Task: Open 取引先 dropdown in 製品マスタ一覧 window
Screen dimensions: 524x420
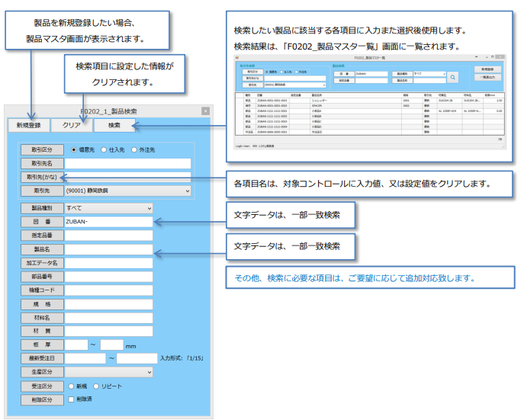Action: (294, 85)
